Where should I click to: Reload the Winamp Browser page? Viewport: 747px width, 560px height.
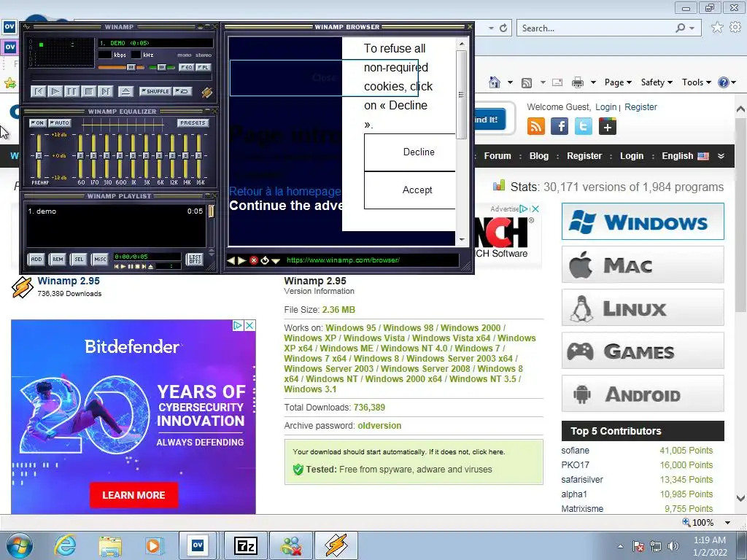click(264, 260)
